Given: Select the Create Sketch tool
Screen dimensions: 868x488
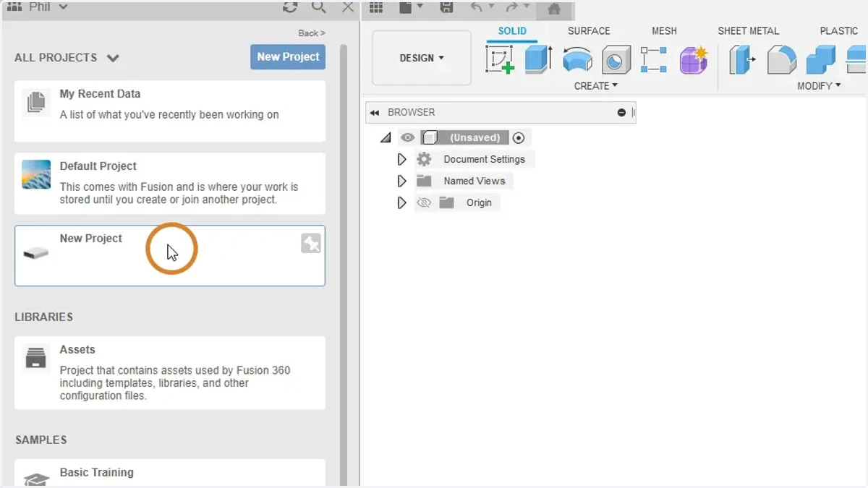Looking at the screenshot, I should tap(500, 60).
